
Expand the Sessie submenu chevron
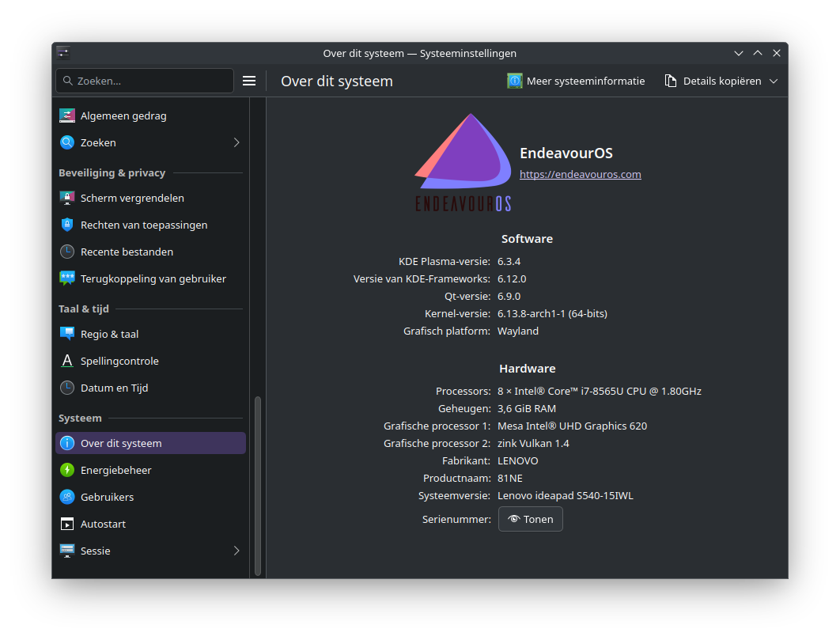(236, 551)
